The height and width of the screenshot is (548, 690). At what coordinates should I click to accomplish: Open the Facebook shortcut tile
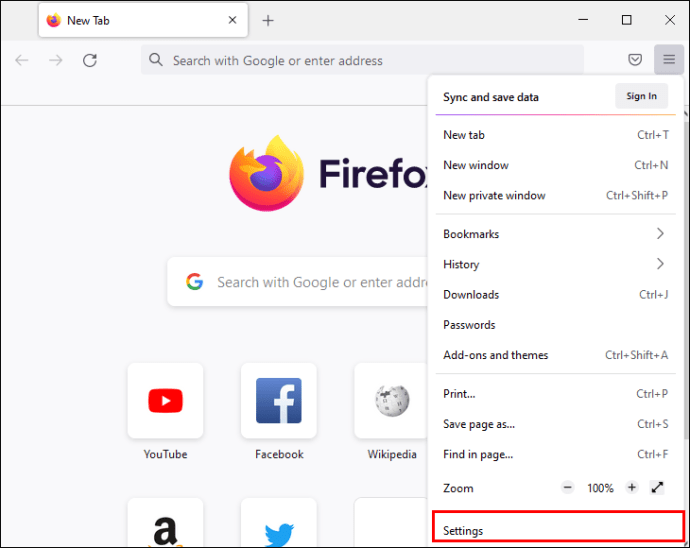pyautogui.click(x=279, y=401)
